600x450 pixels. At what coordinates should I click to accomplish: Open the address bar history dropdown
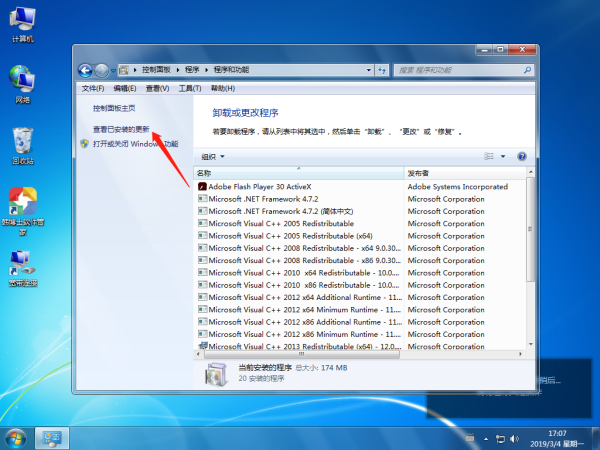tap(368, 70)
